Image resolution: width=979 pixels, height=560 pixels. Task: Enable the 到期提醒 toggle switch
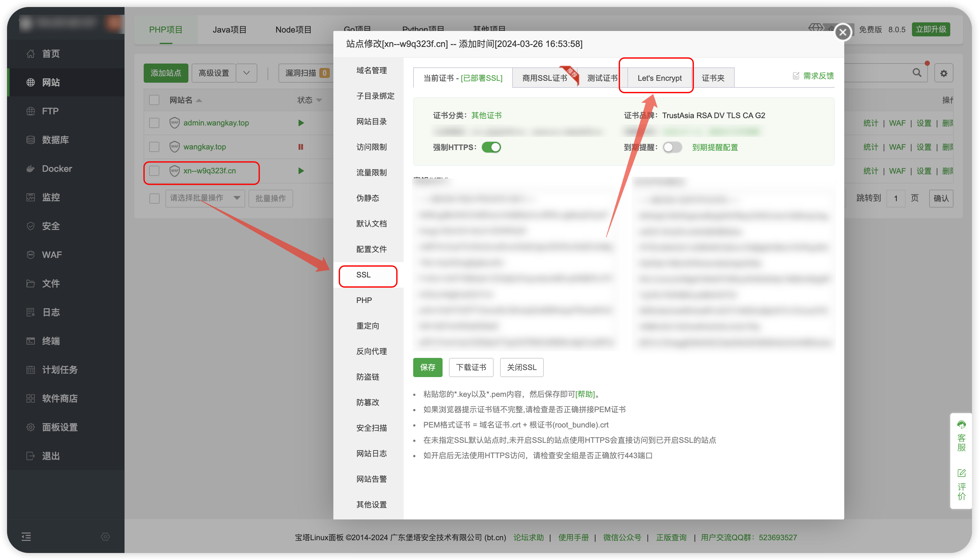pos(672,147)
